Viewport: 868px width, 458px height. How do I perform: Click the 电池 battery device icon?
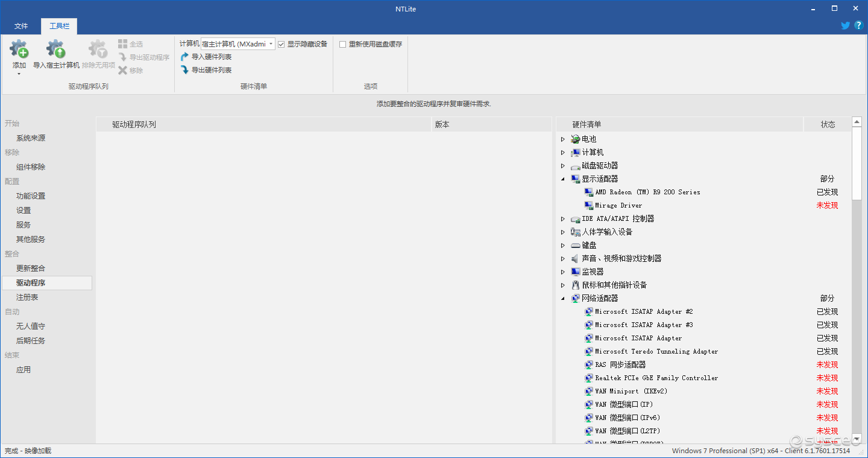click(x=576, y=139)
